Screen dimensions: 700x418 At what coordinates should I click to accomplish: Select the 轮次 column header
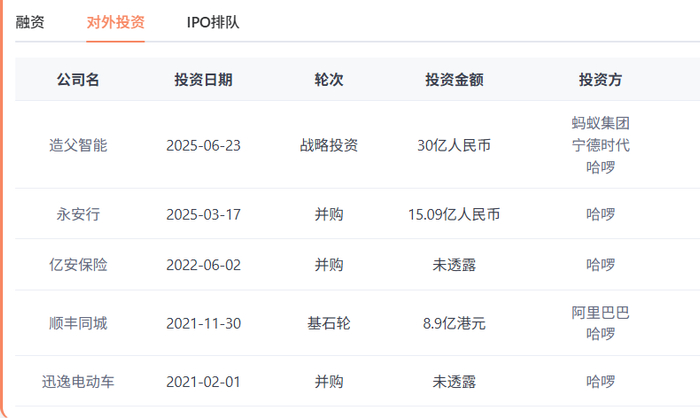point(329,80)
